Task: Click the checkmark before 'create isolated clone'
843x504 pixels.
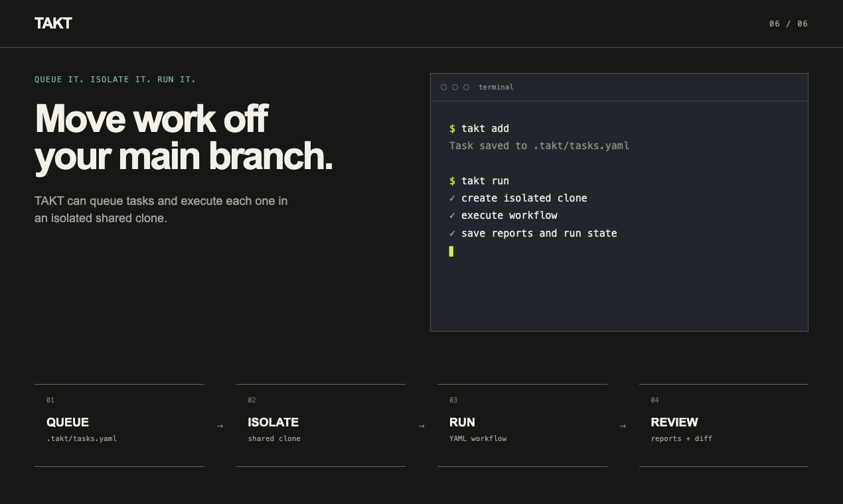Action: tap(452, 198)
